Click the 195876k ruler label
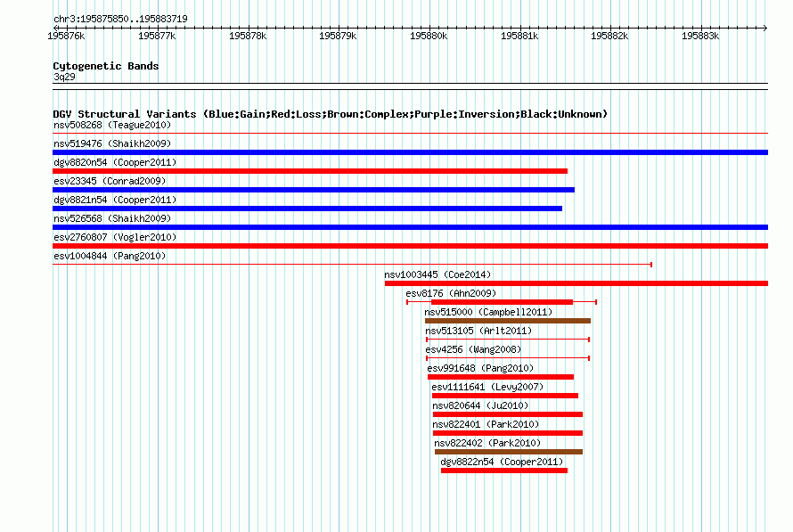This screenshot has height=532, width=793. point(66,36)
